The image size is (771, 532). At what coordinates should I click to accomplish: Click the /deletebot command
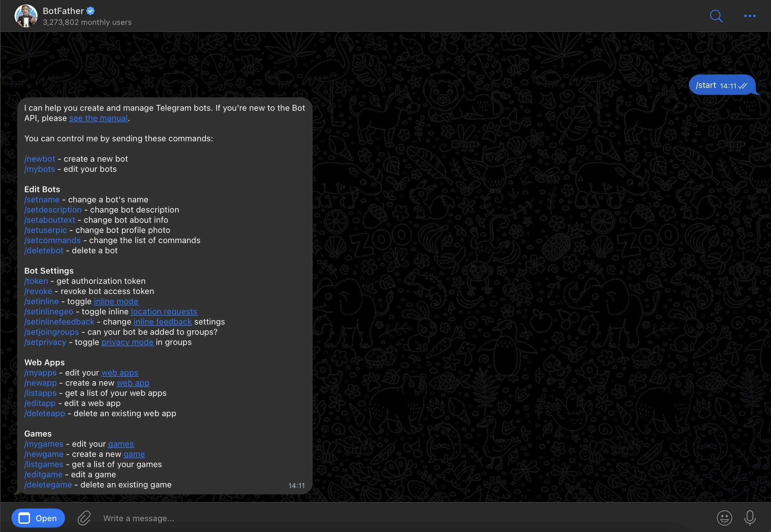tap(44, 251)
